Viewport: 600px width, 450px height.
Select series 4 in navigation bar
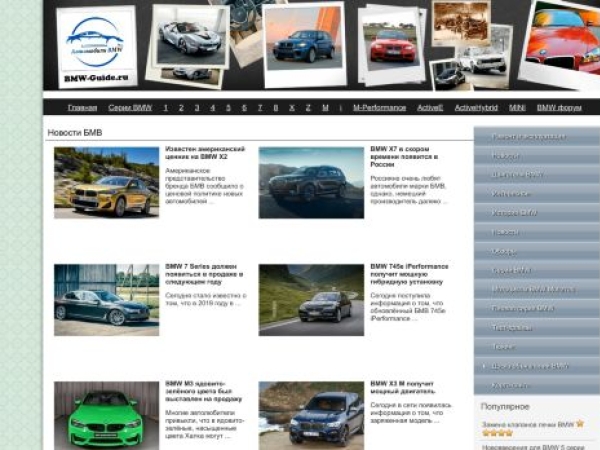coord(213,108)
